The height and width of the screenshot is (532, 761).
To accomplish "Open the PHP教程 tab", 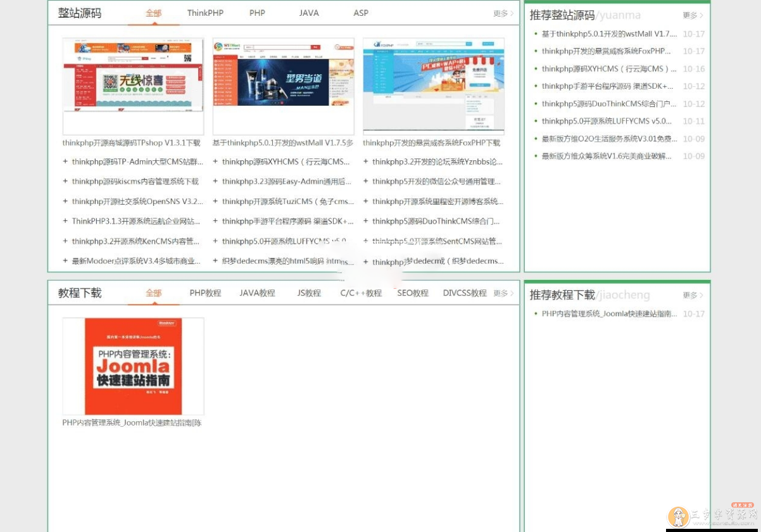I will pyautogui.click(x=205, y=293).
